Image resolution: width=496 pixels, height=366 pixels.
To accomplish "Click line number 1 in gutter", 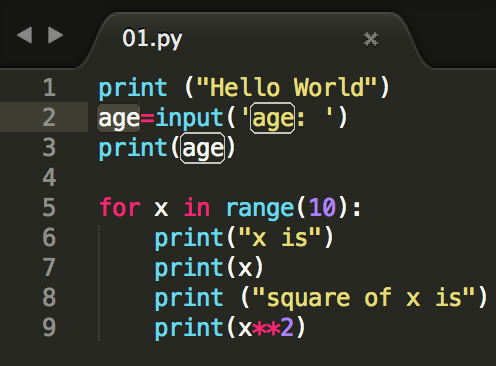I will tap(49, 87).
